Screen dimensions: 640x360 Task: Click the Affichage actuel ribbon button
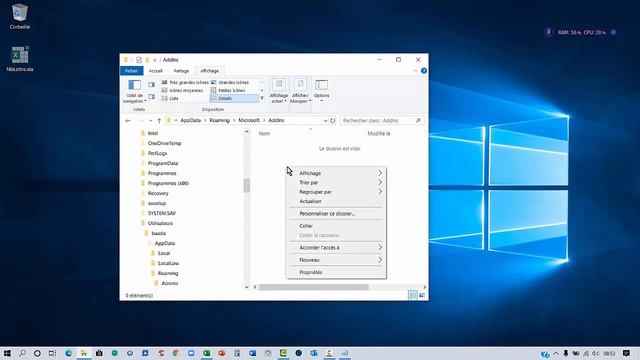[x=279, y=91]
